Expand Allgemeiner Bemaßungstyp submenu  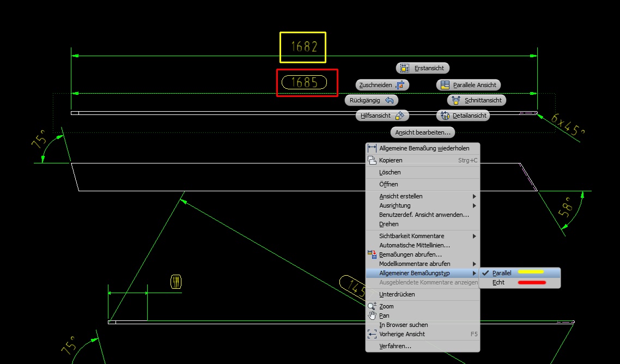423,273
